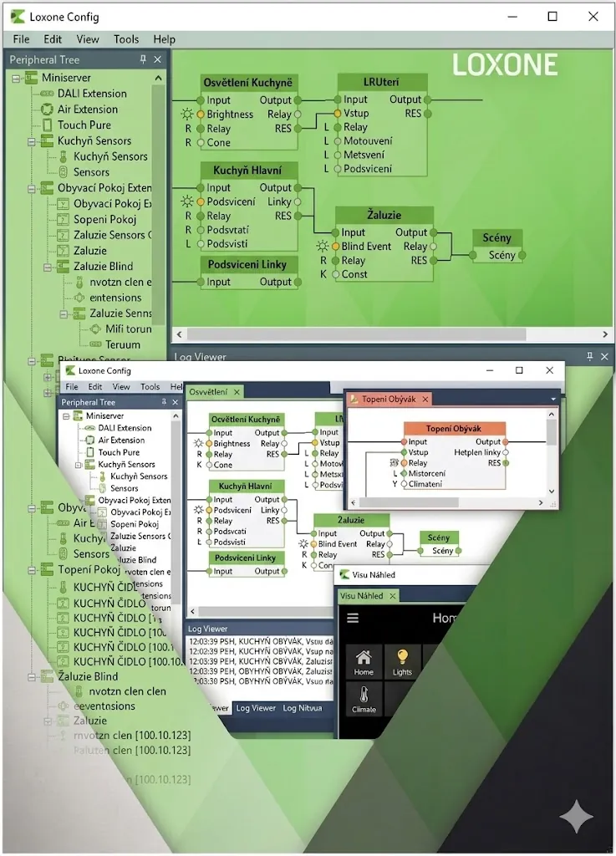Open the hamburger menu in the Visu Náhled preview
Viewport: 616px width, 856px height.
tap(353, 618)
